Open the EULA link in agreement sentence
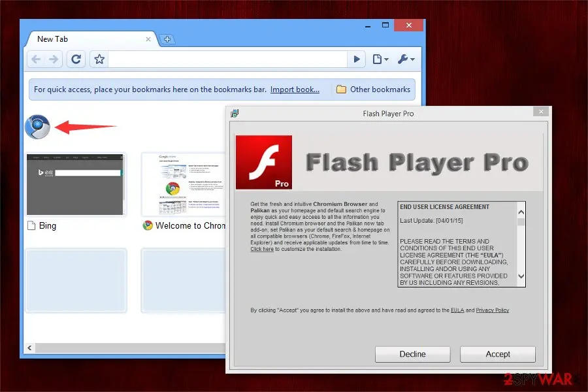Viewport: 588px width, 392px height. [x=457, y=310]
